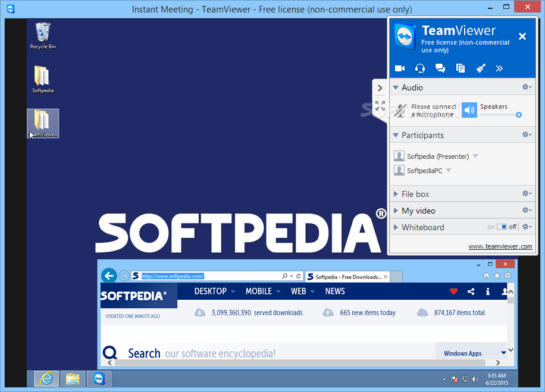Collapse the Participants section

tap(396, 135)
